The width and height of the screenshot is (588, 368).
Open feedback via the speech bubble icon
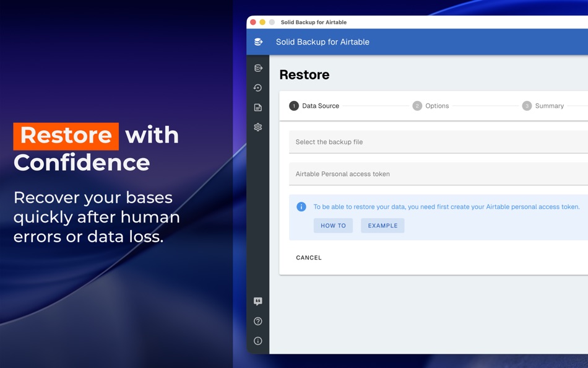pyautogui.click(x=258, y=301)
